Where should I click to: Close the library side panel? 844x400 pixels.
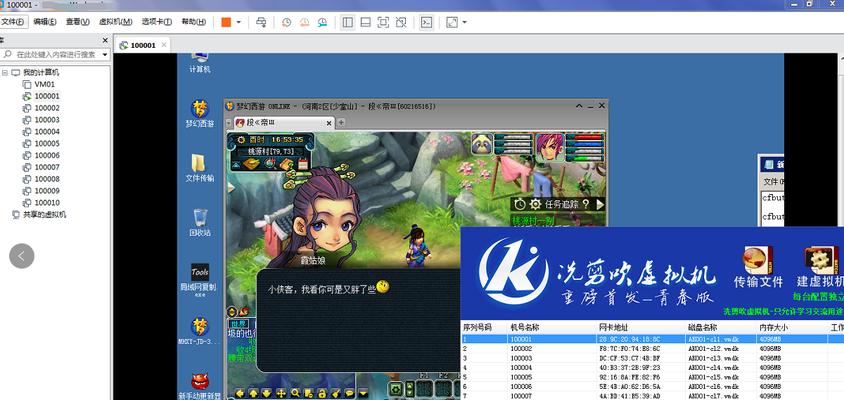[105, 40]
